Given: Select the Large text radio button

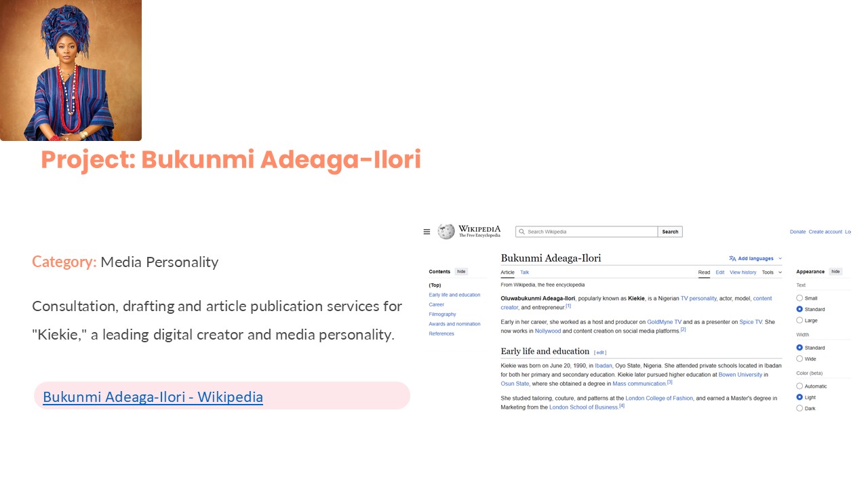Looking at the screenshot, I should pos(800,320).
